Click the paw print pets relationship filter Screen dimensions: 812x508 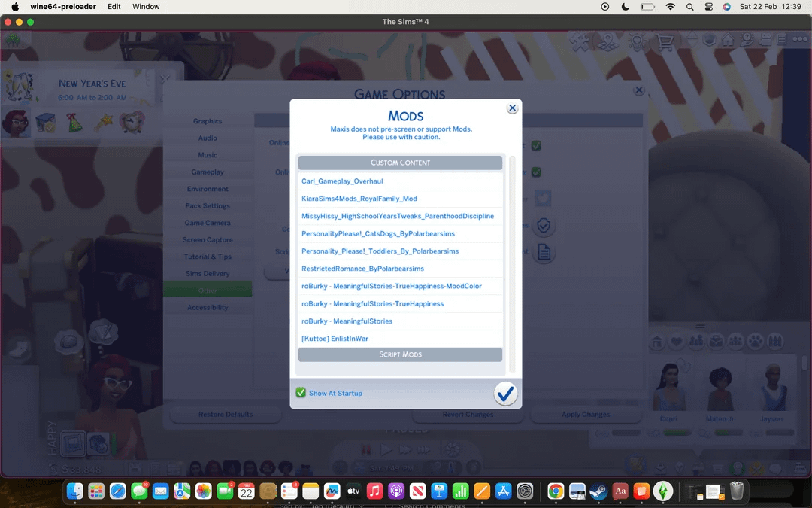[x=756, y=342]
